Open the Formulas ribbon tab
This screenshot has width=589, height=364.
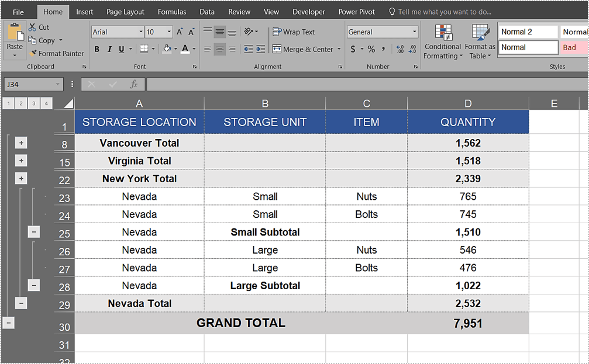[172, 12]
